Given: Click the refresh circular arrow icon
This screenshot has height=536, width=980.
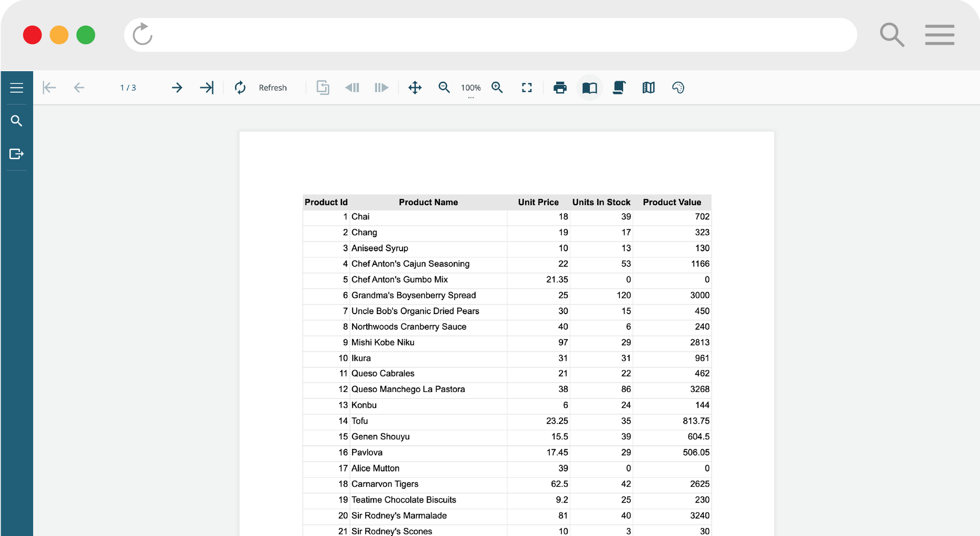Looking at the screenshot, I should [x=240, y=87].
